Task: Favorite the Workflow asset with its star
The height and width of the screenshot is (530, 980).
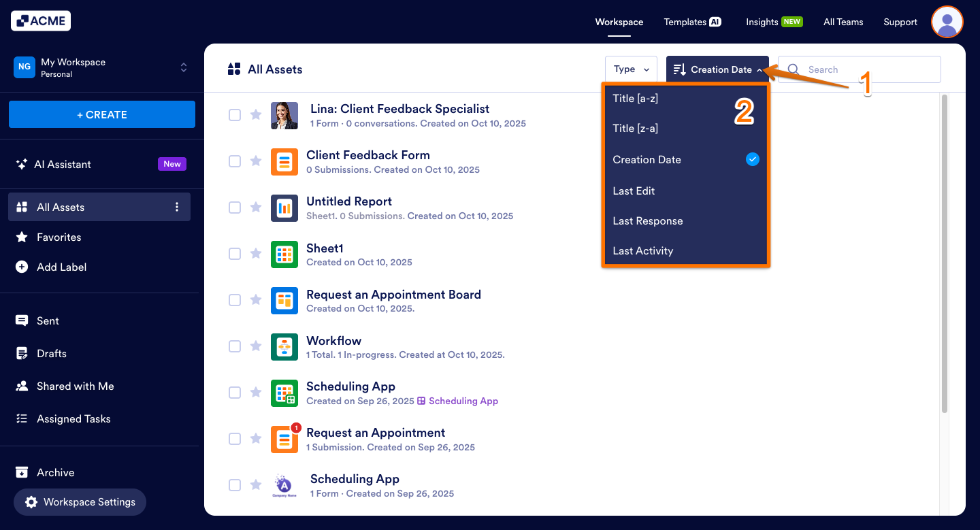Action: (256, 346)
